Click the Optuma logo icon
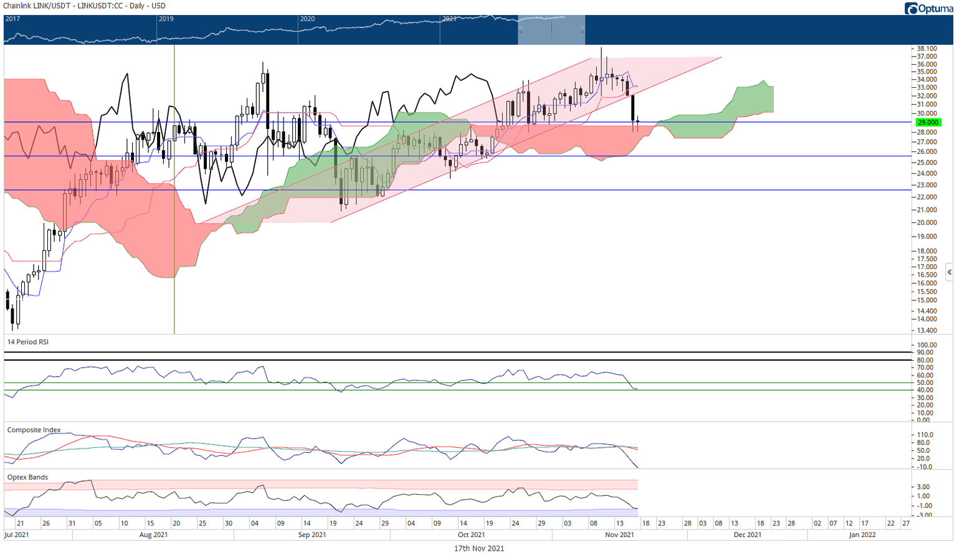The height and width of the screenshot is (560, 957). point(912,8)
